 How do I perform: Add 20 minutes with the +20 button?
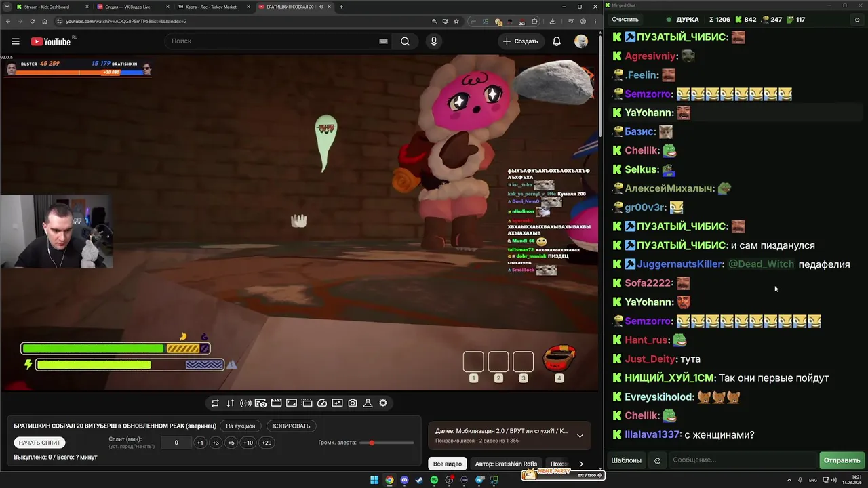(267, 443)
